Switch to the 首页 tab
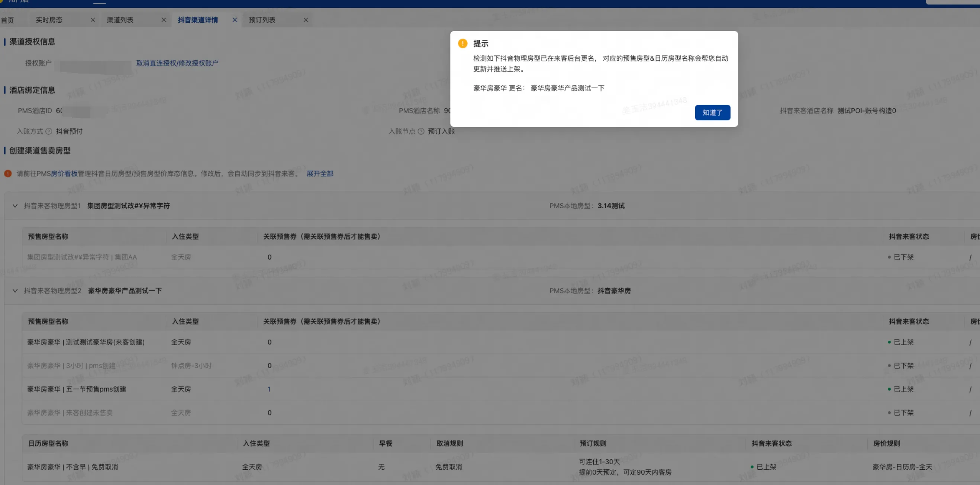Image resolution: width=980 pixels, height=485 pixels. click(x=8, y=20)
